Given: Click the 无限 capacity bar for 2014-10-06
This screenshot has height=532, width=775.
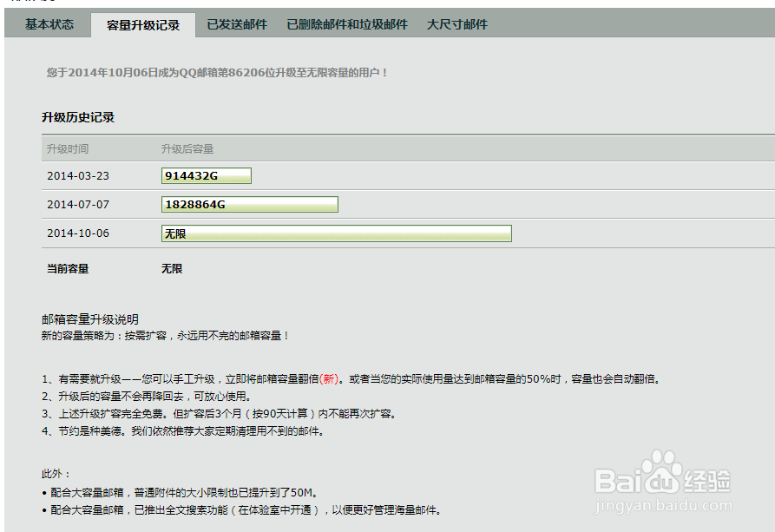Looking at the screenshot, I should click(x=336, y=233).
